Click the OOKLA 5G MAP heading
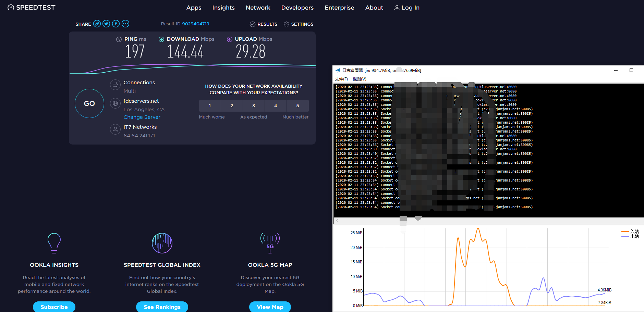This screenshot has width=644, height=312. coord(270,265)
